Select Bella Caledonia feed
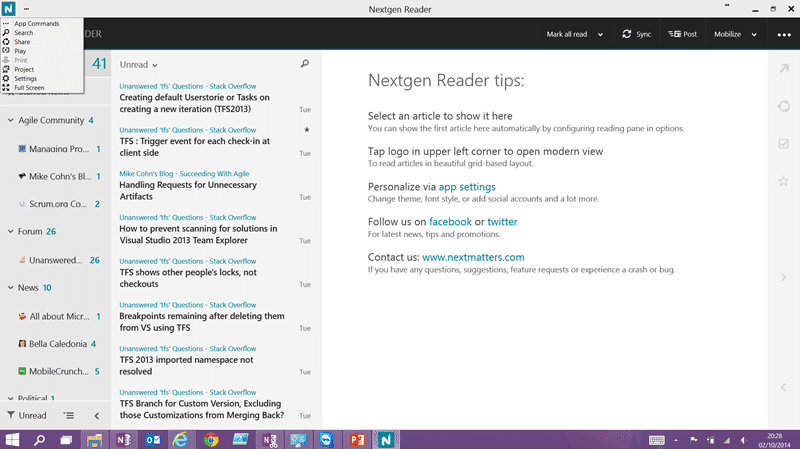This screenshot has width=800, height=449. [x=57, y=344]
